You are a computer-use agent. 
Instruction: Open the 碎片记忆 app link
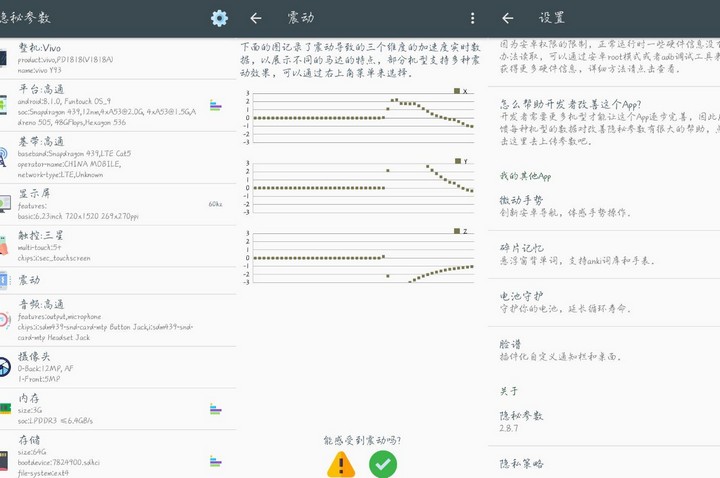tap(600, 254)
